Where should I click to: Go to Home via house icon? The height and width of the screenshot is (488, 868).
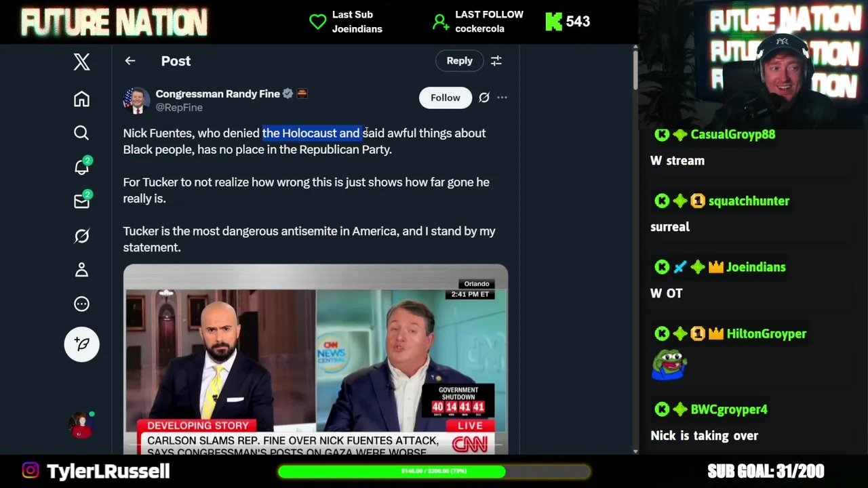(x=81, y=99)
